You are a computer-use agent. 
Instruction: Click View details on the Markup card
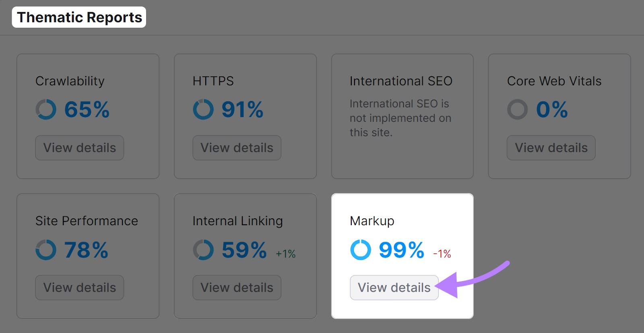click(x=394, y=287)
